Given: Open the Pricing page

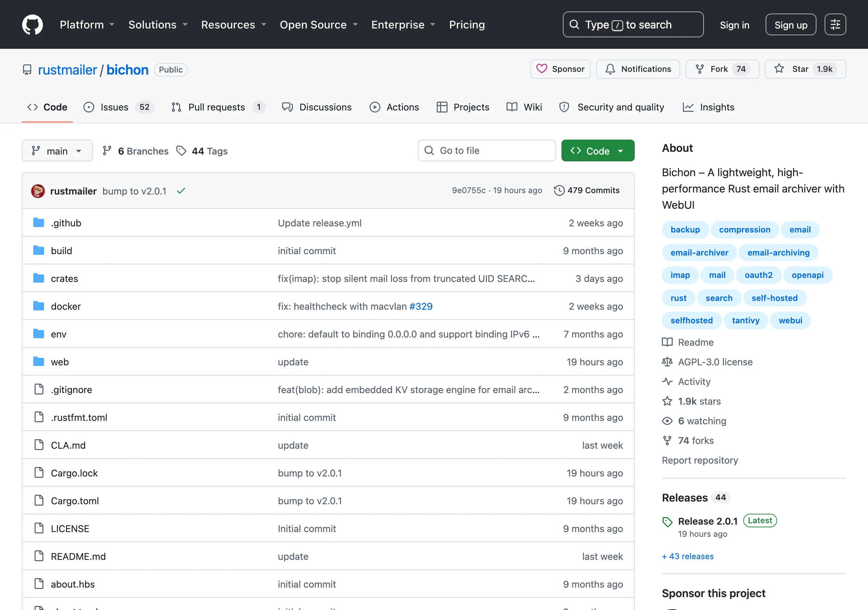Looking at the screenshot, I should [x=467, y=24].
